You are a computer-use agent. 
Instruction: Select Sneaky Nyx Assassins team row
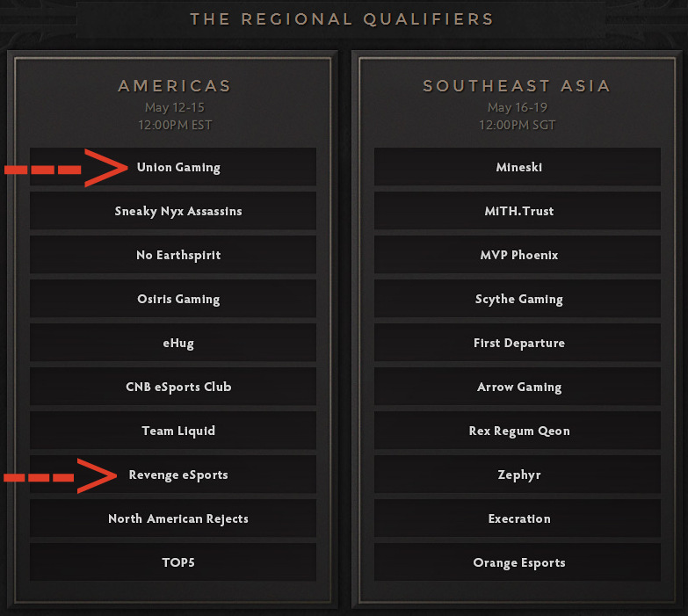tap(178, 211)
